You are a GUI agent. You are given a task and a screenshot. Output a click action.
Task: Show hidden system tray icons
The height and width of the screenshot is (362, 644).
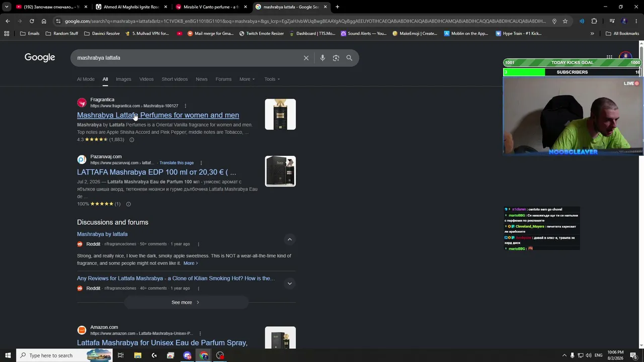564,355
